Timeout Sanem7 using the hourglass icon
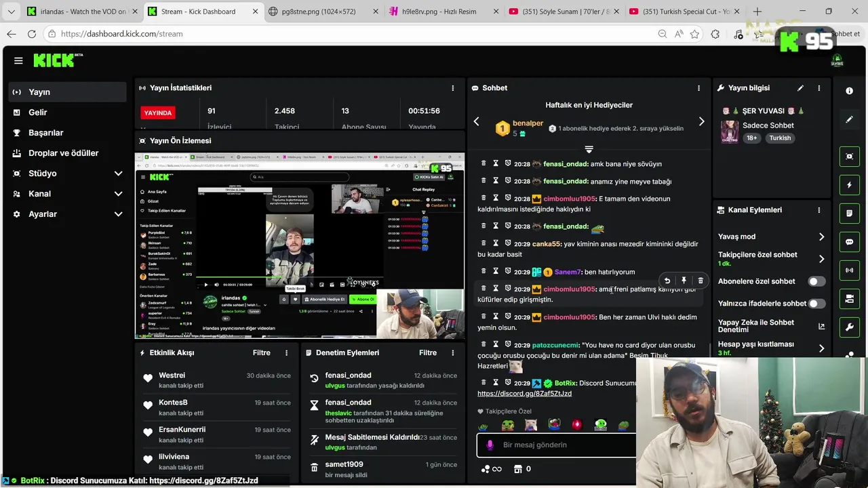The image size is (868, 488). (x=496, y=271)
